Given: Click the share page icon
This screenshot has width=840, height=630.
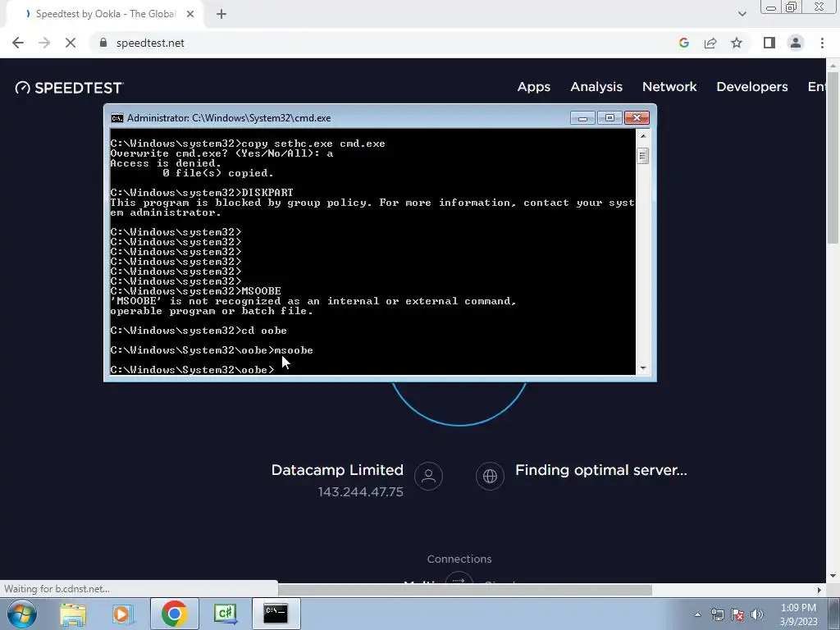Looking at the screenshot, I should pos(710,43).
